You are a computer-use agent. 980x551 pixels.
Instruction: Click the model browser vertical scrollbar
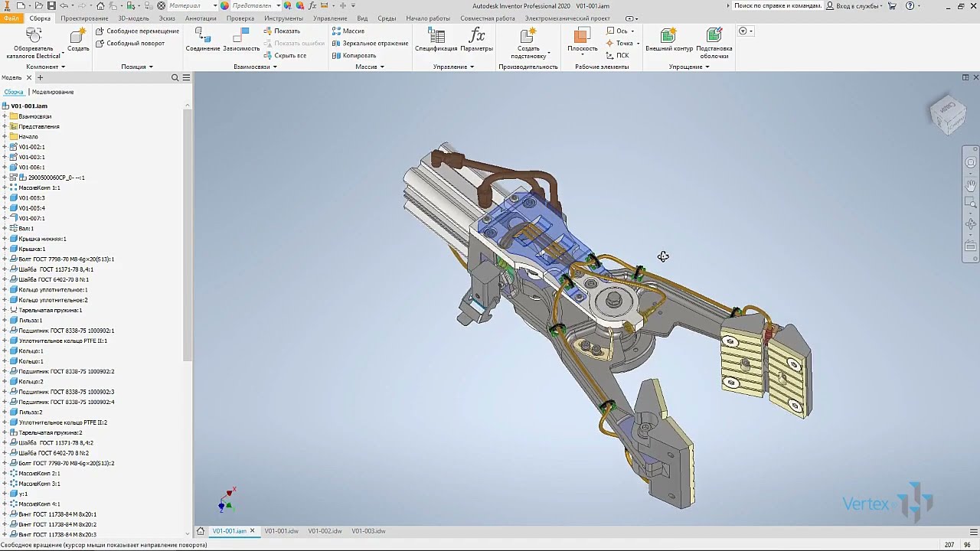tap(188, 233)
